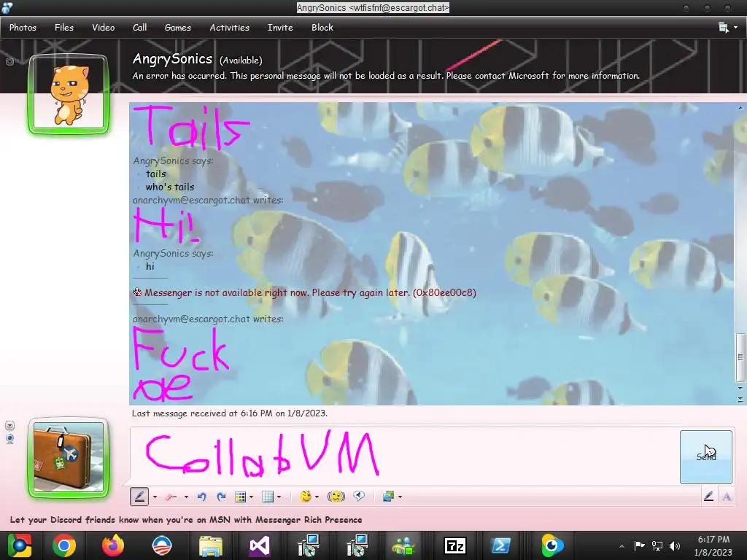
Task: Click the background picture icon
Action: [x=388, y=497]
